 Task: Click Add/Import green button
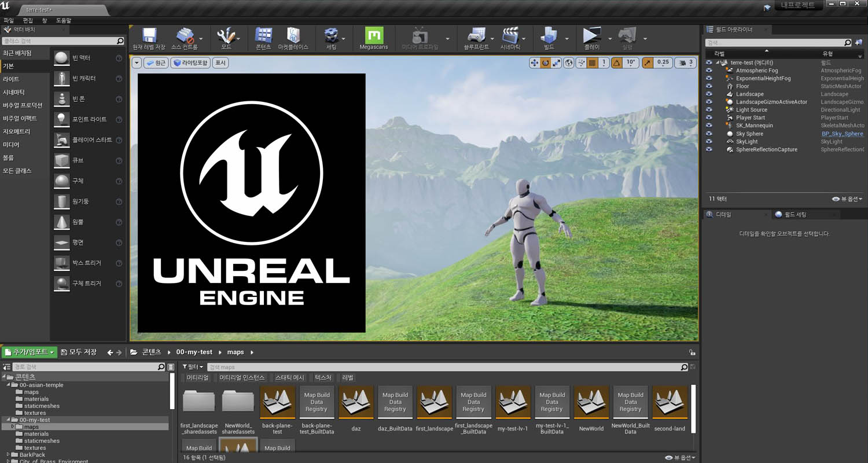coord(29,352)
